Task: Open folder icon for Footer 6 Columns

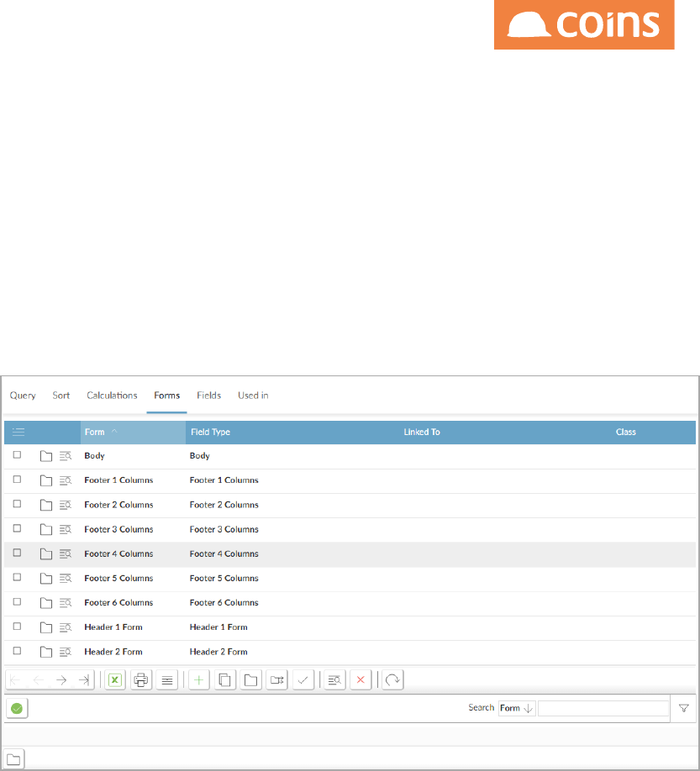Action: [46, 603]
